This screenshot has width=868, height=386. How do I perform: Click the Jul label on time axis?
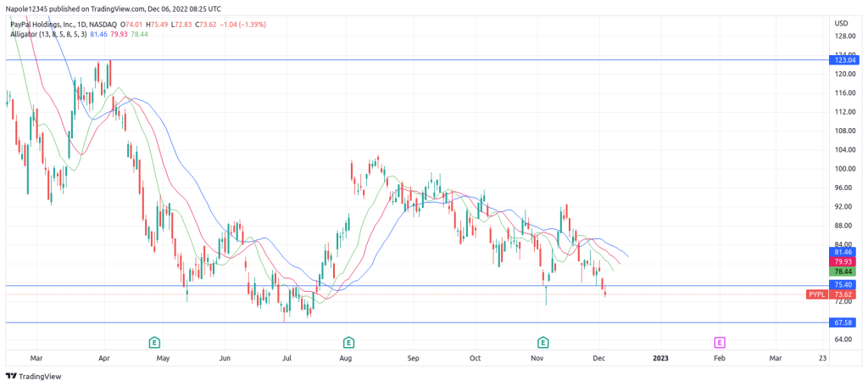[287, 358]
